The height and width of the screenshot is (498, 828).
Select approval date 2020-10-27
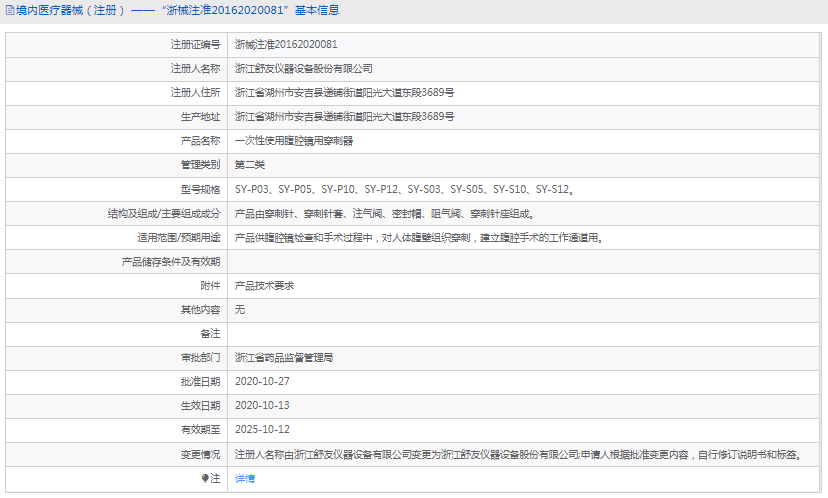coord(262,382)
